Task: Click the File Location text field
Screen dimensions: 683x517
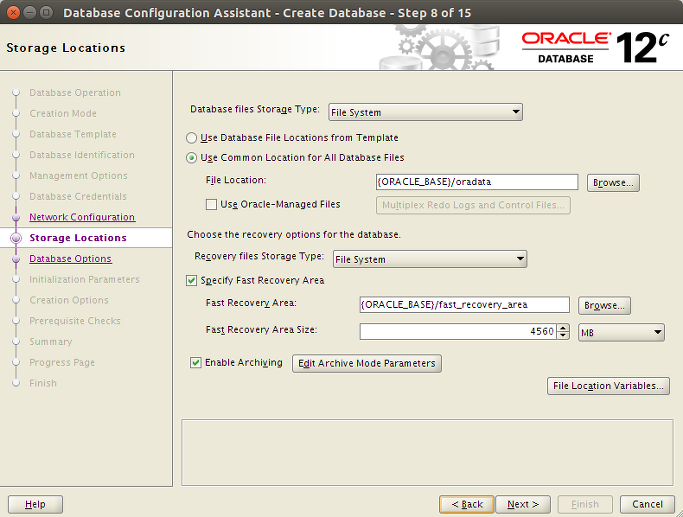Action: tap(477, 182)
